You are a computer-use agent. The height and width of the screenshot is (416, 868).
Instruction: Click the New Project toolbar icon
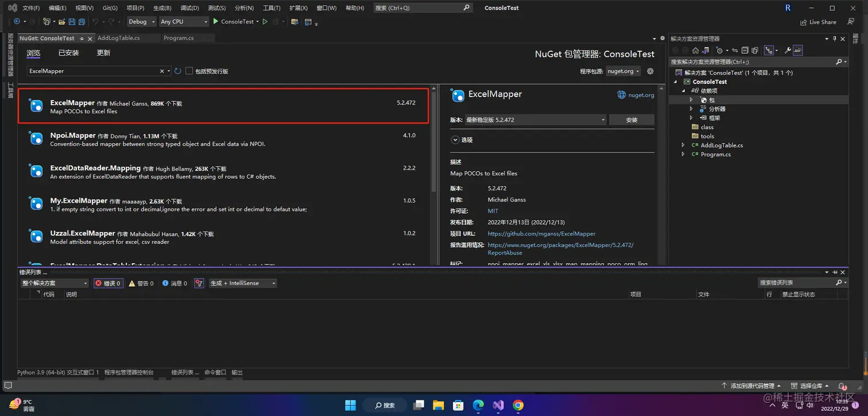[46, 21]
